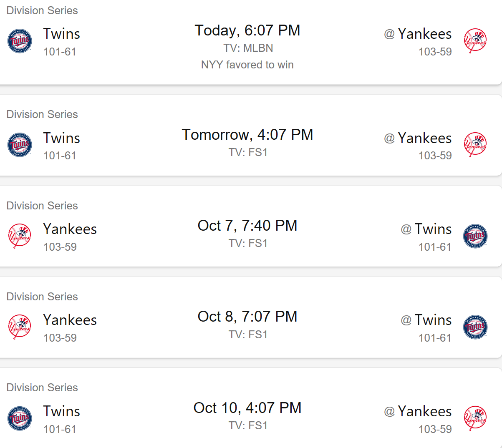Viewport: 502px width, 448px height.
Task: Open the Today, 6:07 PM game card
Action: tap(247, 30)
